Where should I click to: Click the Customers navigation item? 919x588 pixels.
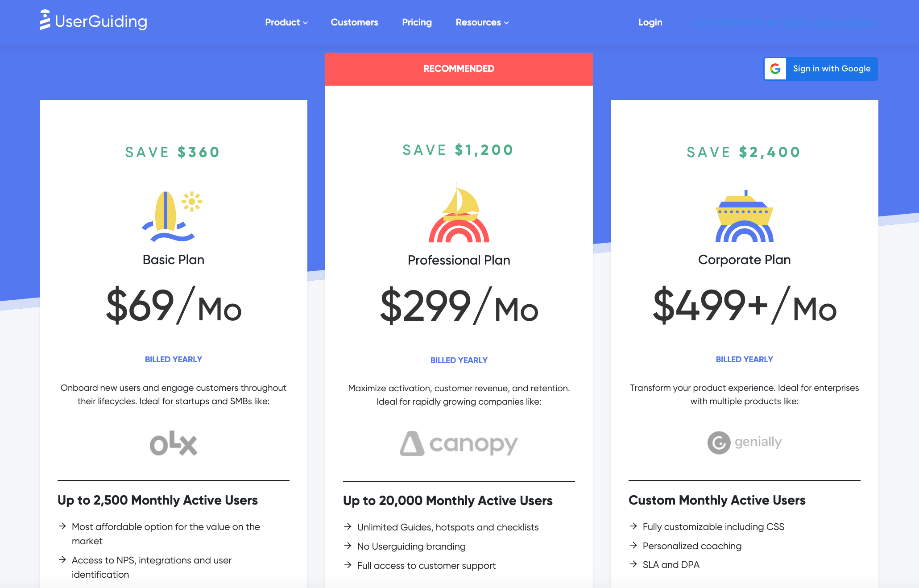click(x=354, y=22)
